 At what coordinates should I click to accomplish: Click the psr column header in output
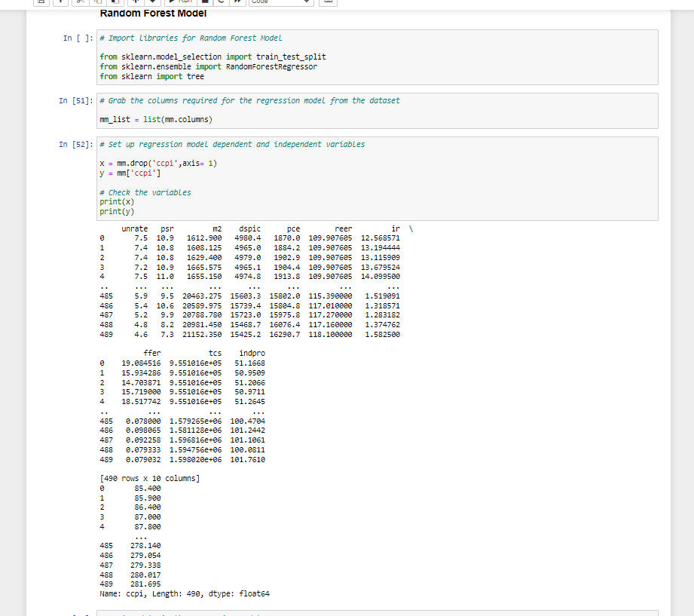167,229
